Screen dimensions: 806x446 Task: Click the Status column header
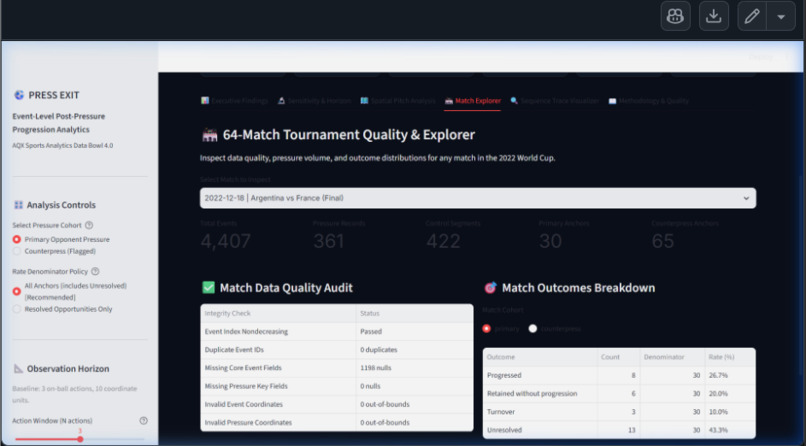coord(414,313)
